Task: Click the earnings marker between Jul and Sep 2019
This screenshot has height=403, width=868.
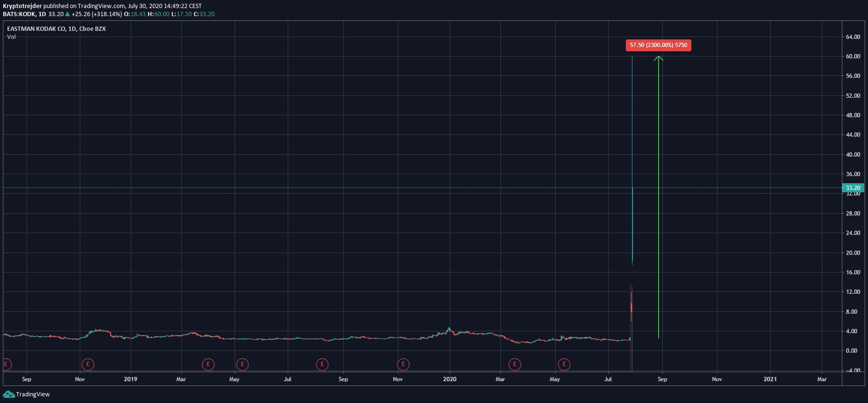Action: click(322, 364)
